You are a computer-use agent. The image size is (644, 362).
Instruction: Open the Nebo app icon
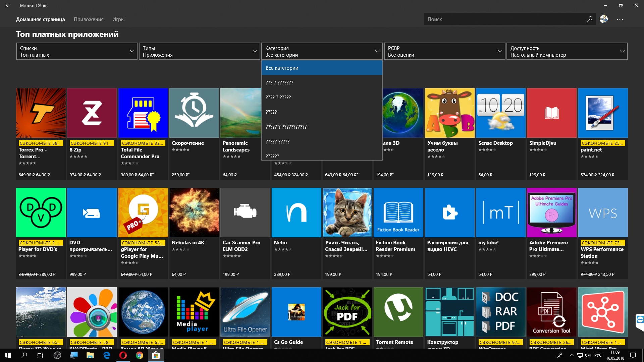[x=297, y=213]
